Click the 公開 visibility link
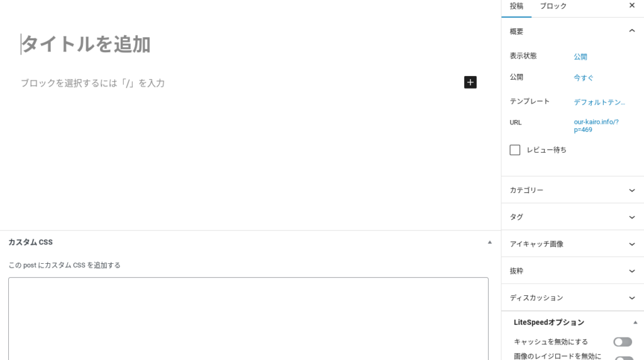The height and width of the screenshot is (360, 644). click(580, 57)
